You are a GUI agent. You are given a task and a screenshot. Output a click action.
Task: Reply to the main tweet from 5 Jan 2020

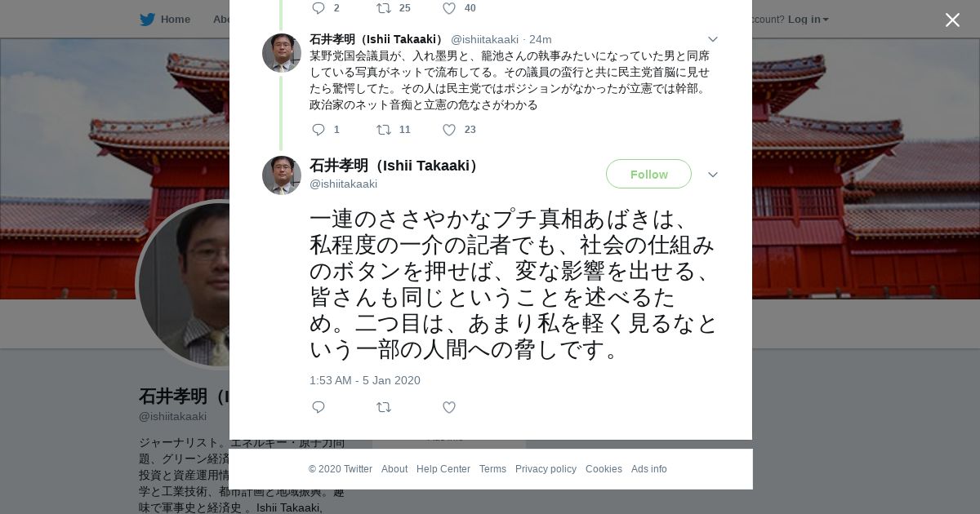(318, 407)
